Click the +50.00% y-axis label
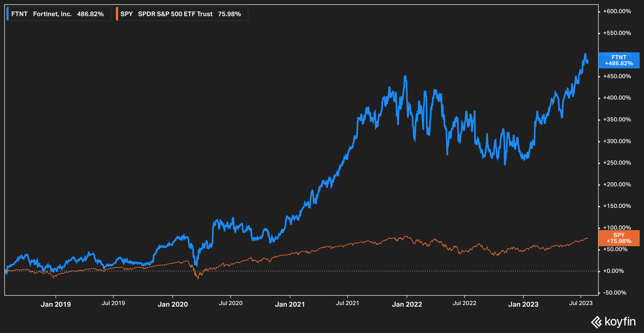644x333 pixels. coord(616,249)
